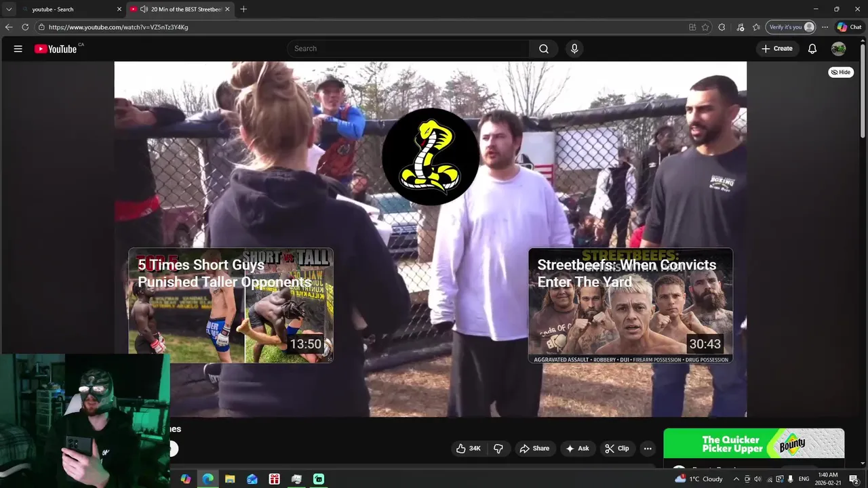The width and height of the screenshot is (868, 488).
Task: Open the green app icon in the taskbar
Action: tap(319, 479)
